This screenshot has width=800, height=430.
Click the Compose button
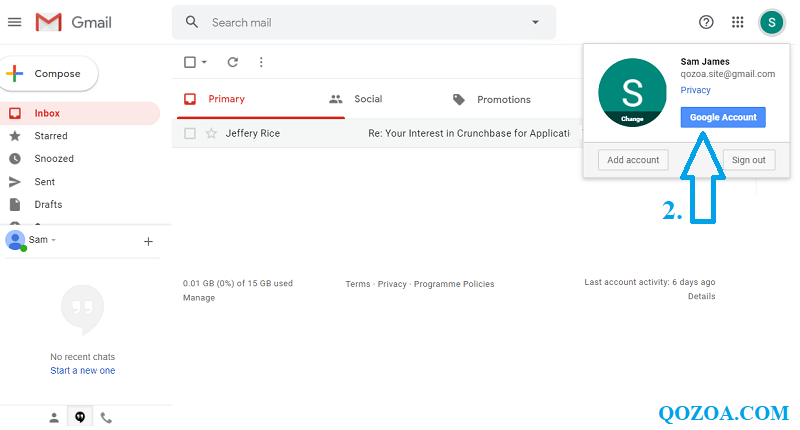48,73
